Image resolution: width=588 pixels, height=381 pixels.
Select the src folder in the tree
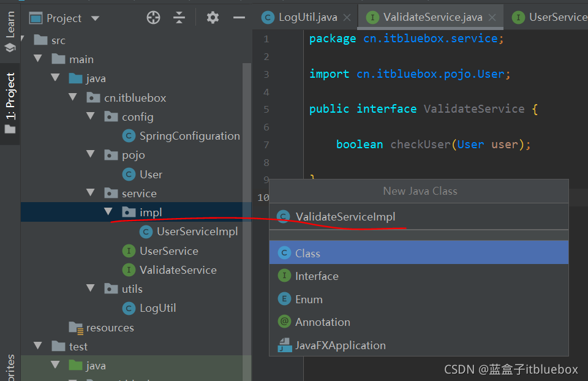pos(58,40)
